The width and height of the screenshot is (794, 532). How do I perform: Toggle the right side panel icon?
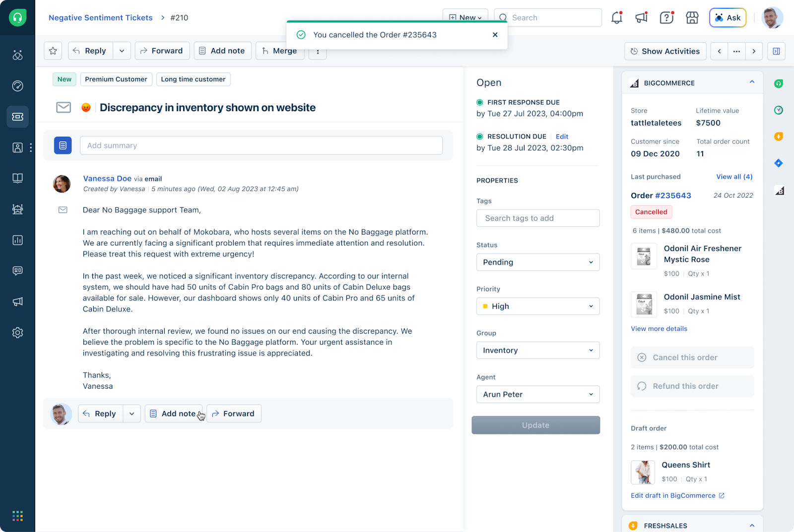click(776, 51)
